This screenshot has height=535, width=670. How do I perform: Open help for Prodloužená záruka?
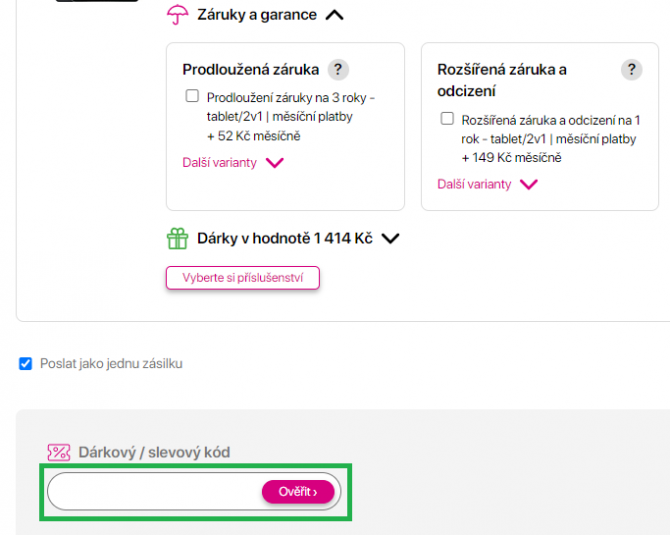338,69
